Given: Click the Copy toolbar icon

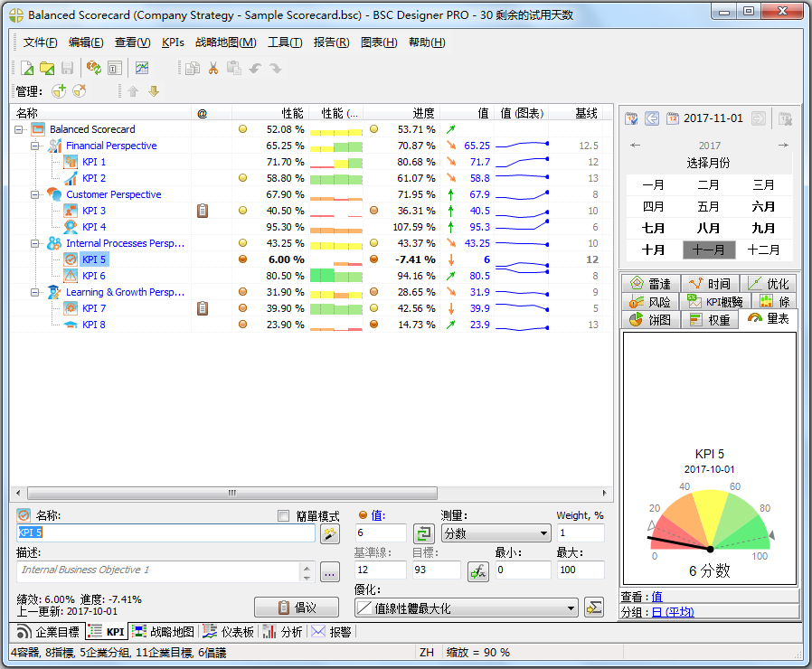Looking at the screenshot, I should 193,68.
